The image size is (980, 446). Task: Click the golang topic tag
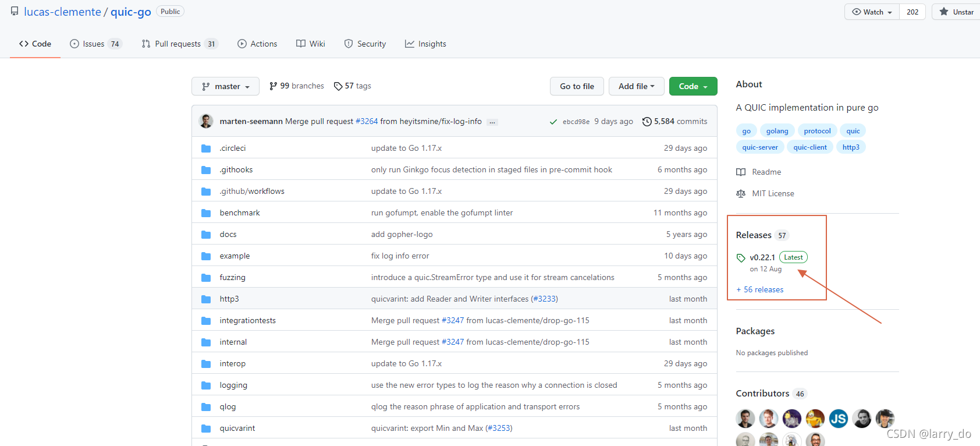(x=777, y=131)
